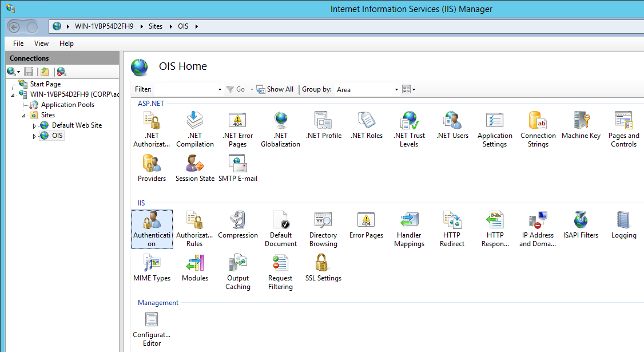Screen dimensions: 644x352
Task: Open the Compression feature
Action: point(238,225)
